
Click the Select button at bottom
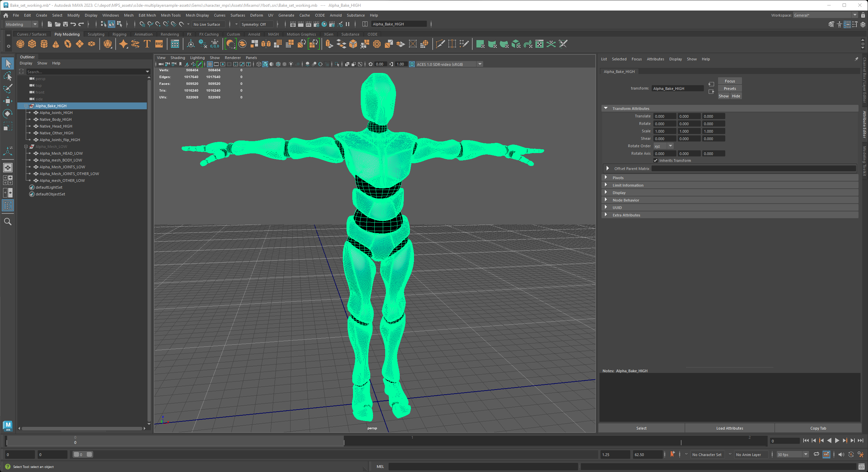(x=641, y=428)
